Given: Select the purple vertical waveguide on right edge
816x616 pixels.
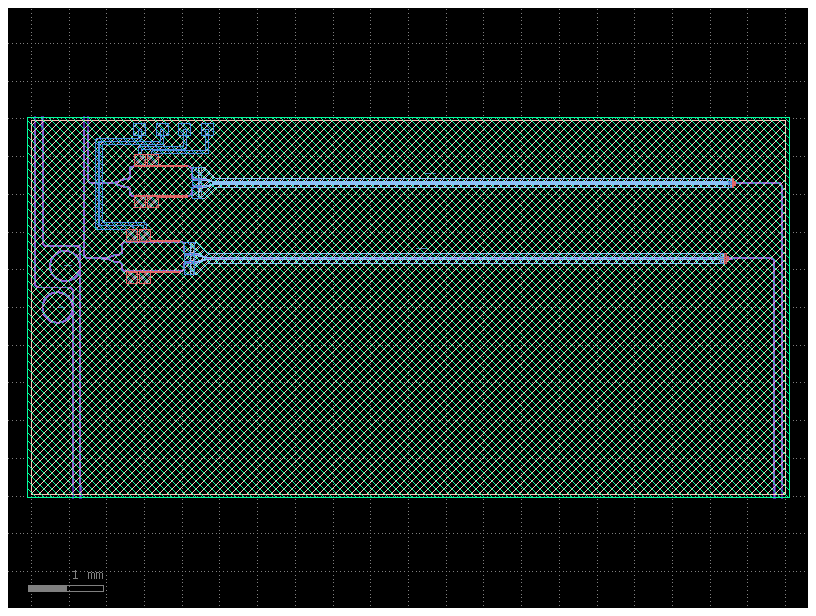Looking at the screenshot, I should click(779, 380).
